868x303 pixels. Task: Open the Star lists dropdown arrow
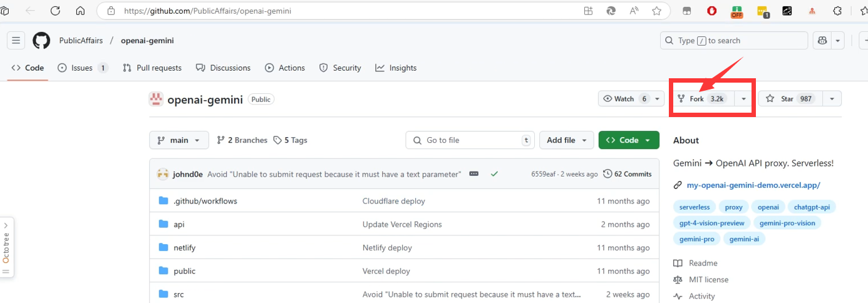pyautogui.click(x=832, y=99)
